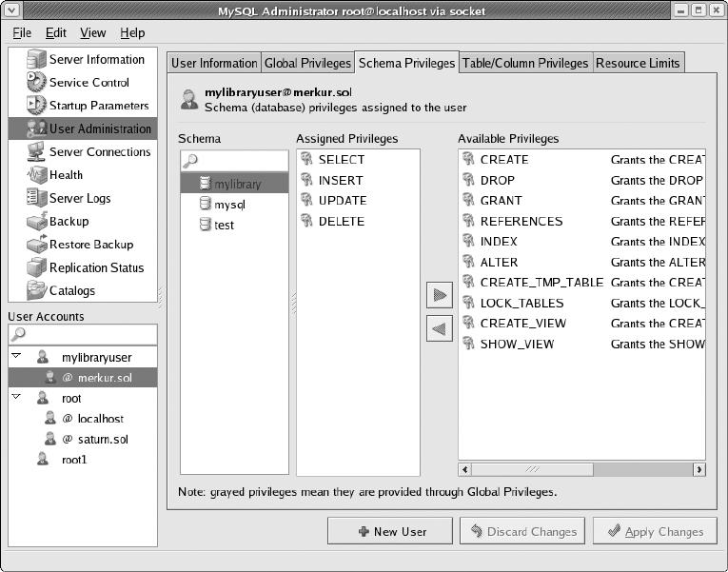Click the INSERT privilege icon
This screenshot has height=572, width=728.
pyautogui.click(x=306, y=179)
